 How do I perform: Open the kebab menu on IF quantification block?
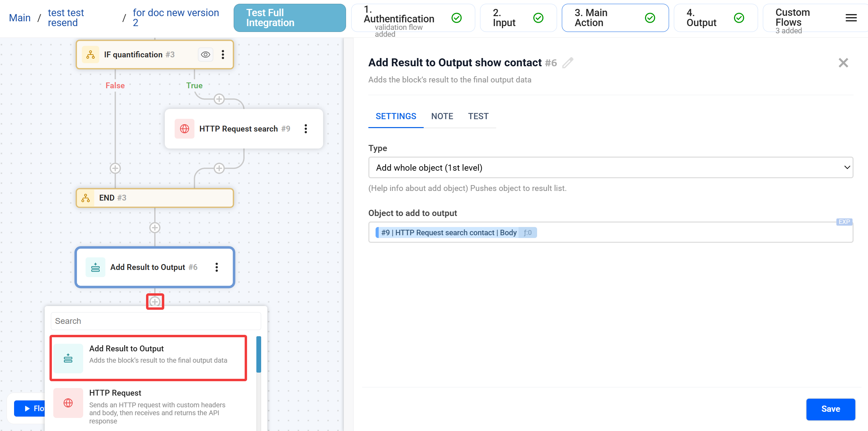coord(223,54)
